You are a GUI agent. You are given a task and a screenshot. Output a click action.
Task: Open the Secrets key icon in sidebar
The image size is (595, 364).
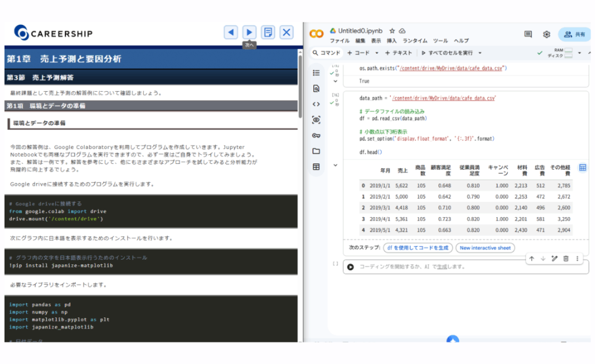(317, 135)
